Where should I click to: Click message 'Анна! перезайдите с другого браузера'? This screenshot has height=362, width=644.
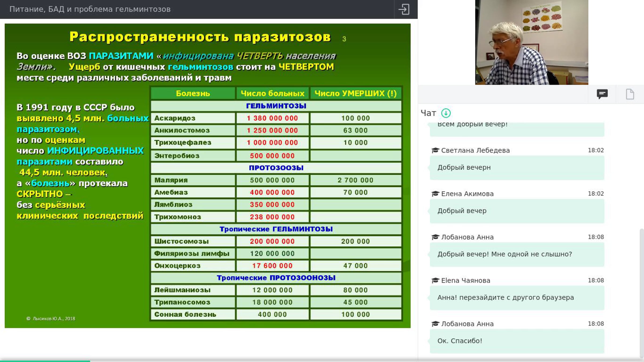tap(517, 298)
